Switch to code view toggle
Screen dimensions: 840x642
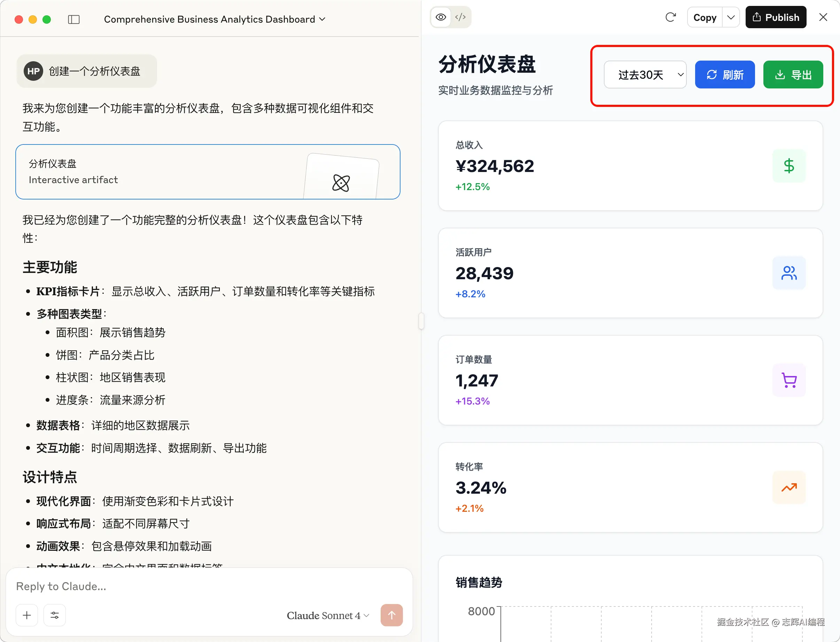(x=460, y=17)
